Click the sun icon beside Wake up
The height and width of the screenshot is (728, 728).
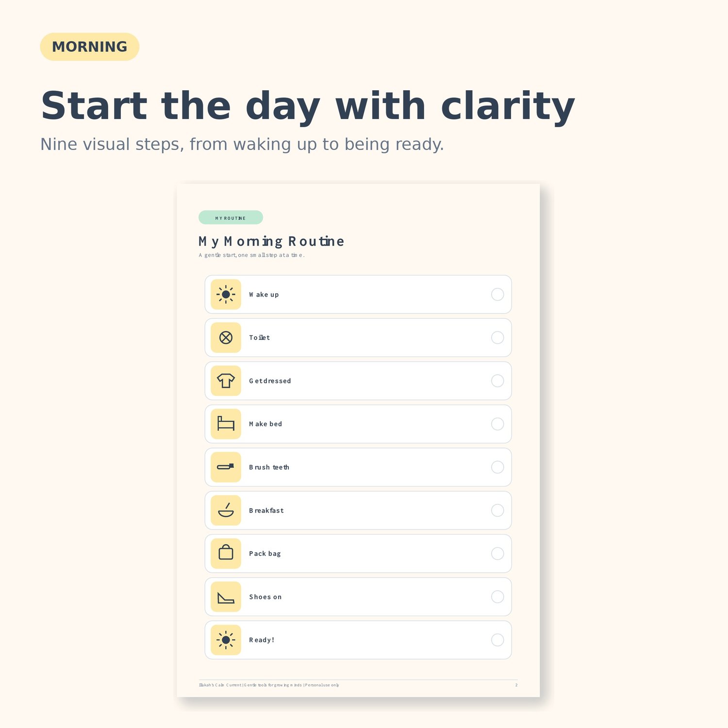[x=226, y=294]
